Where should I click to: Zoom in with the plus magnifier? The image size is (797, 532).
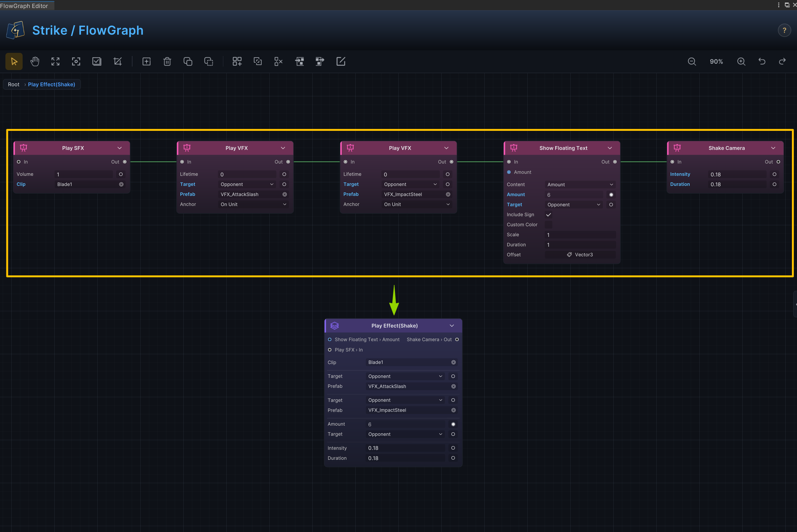741,61
